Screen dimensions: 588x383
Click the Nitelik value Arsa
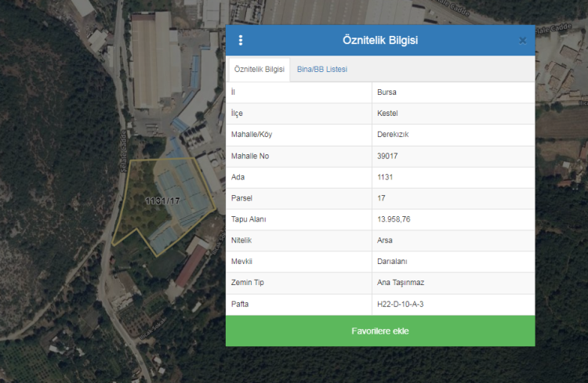[385, 240]
